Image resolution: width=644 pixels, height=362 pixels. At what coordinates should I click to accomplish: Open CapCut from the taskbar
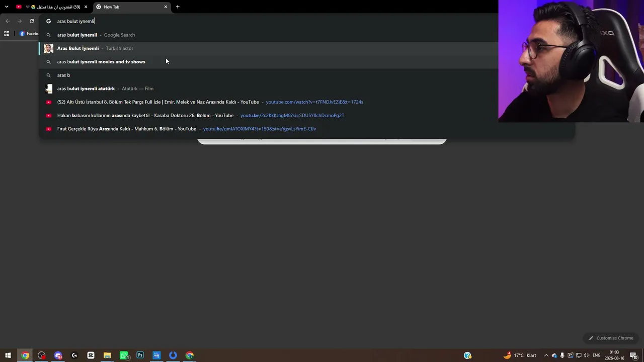click(x=91, y=355)
